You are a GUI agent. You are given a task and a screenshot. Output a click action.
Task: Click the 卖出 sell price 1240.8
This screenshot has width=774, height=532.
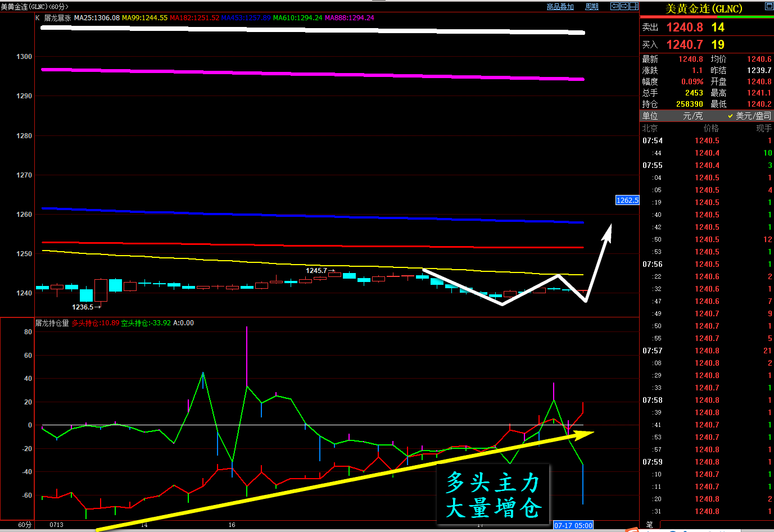click(684, 27)
